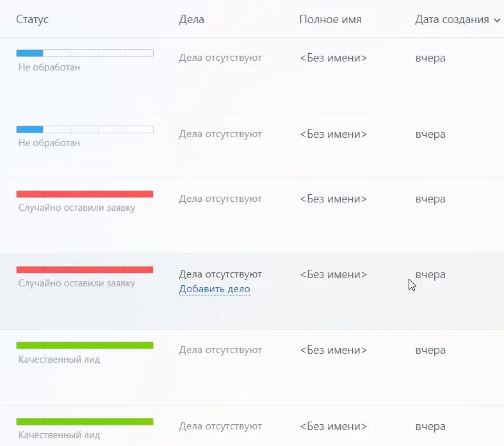Click вчера date in highlighted row
Image resolution: width=504 pixels, height=446 pixels.
coord(430,275)
